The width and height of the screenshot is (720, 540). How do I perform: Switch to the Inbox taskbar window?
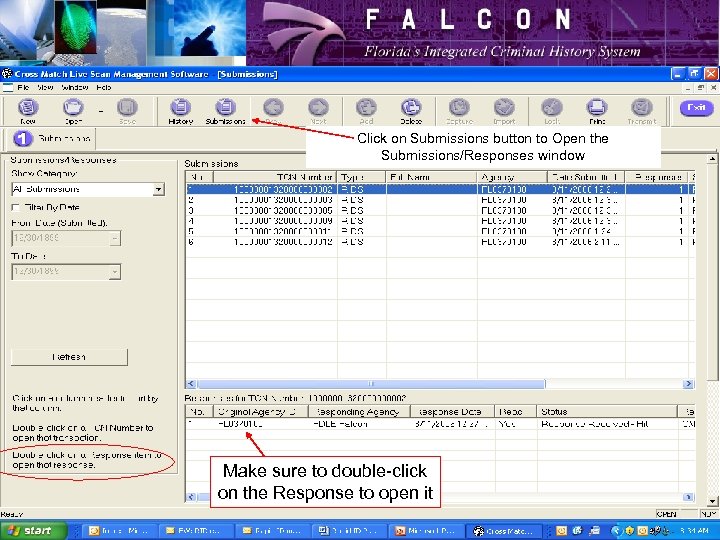point(120,531)
